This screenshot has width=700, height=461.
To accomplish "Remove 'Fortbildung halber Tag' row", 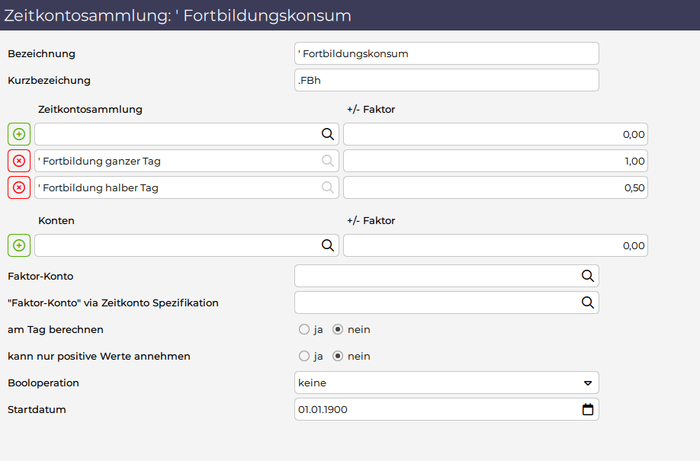I will pos(19,187).
